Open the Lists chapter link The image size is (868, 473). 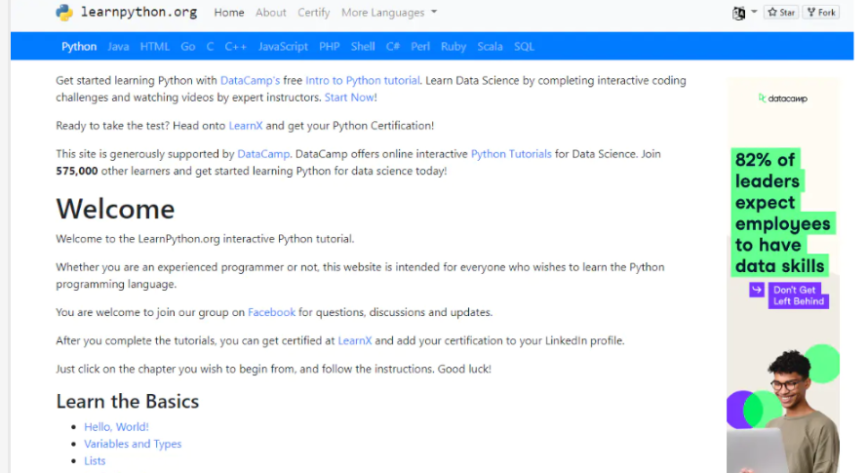pyautogui.click(x=95, y=461)
